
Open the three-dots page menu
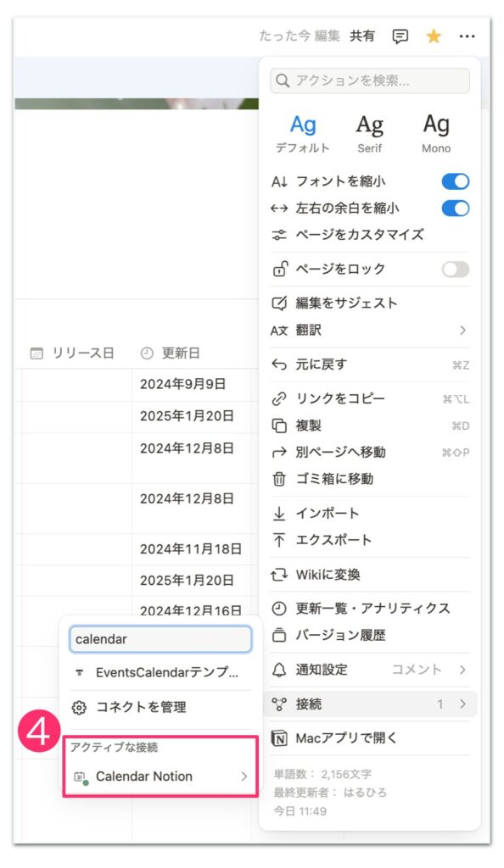pos(467,36)
